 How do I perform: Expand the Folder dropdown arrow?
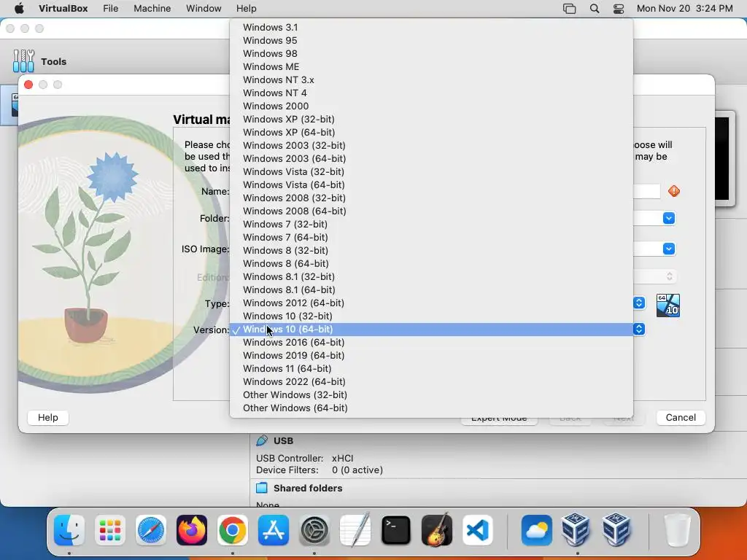click(669, 218)
